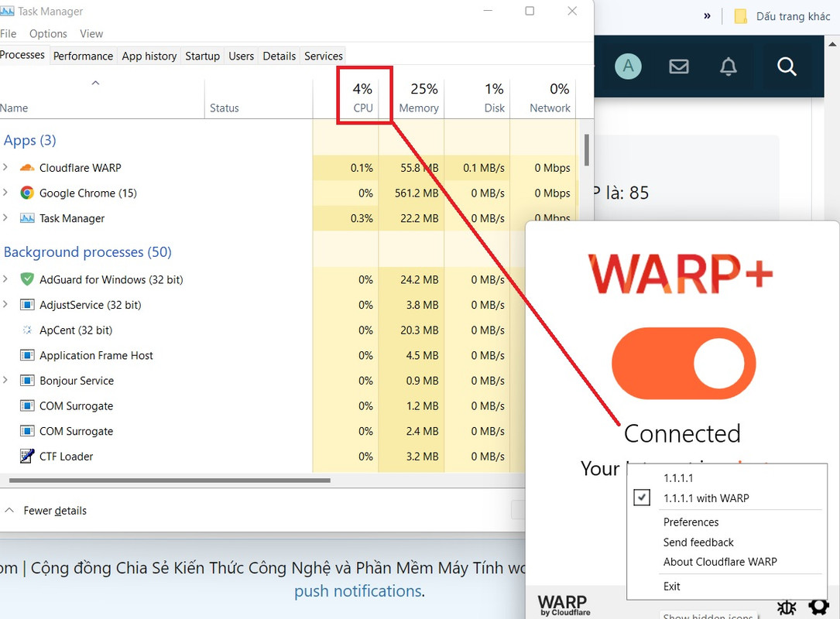Toggle the WARP+ connection switch off

click(684, 364)
